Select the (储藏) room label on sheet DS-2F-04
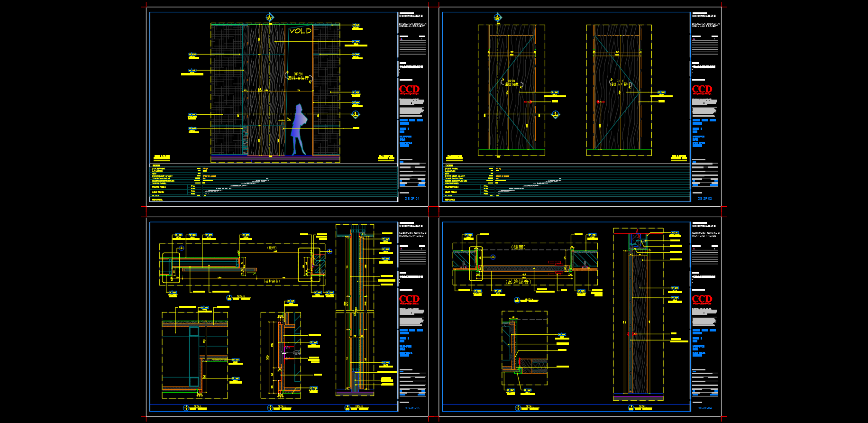868x423 pixels. click(518, 247)
